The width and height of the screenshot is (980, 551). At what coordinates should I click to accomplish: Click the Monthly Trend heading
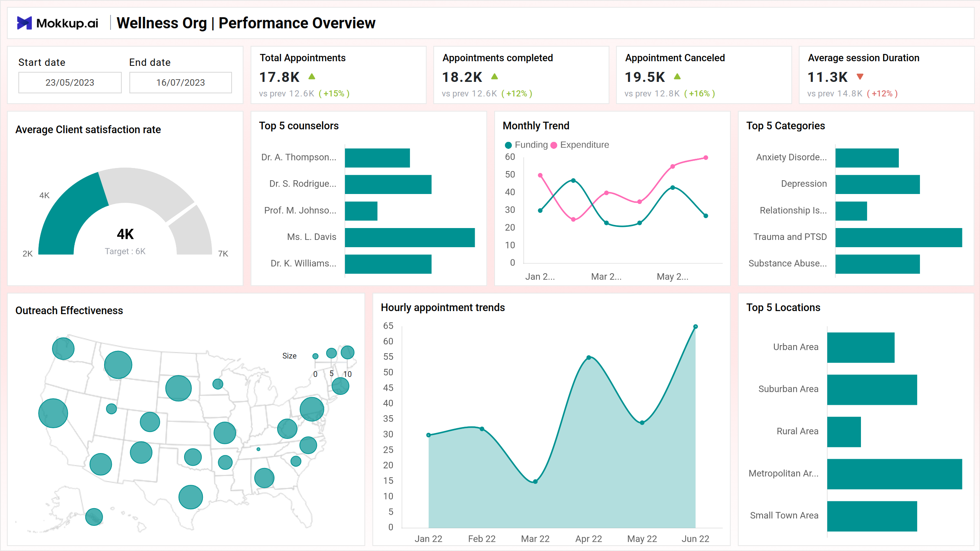536,126
